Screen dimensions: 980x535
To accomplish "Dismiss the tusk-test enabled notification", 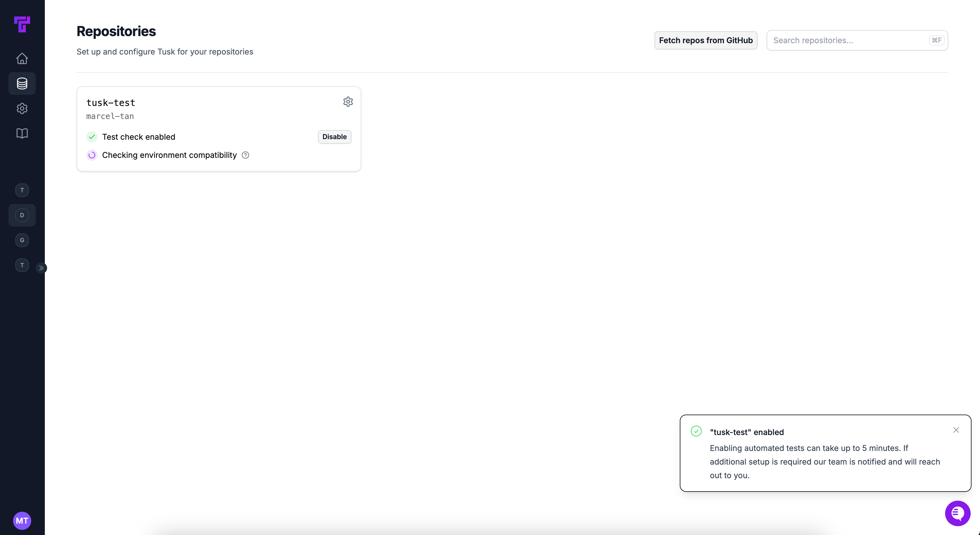I will [956, 430].
